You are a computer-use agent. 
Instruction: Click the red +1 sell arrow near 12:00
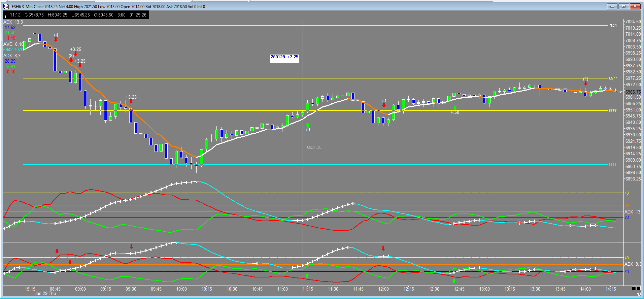[384, 105]
